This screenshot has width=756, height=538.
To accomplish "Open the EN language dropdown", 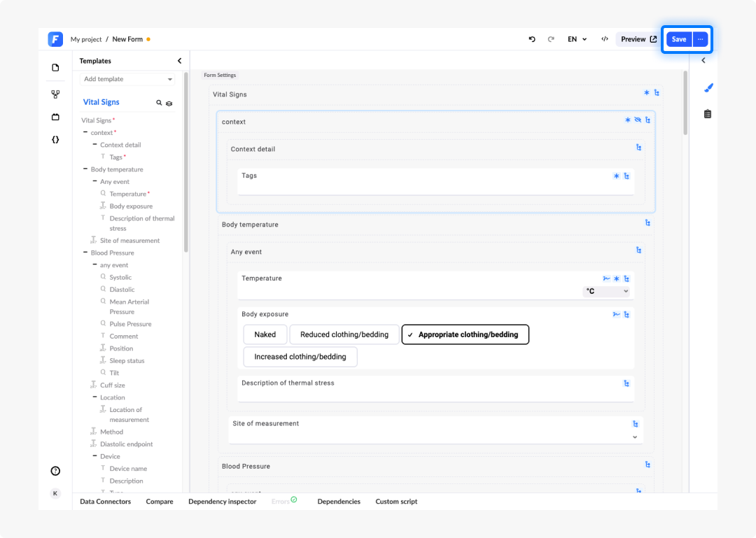I will (x=577, y=39).
